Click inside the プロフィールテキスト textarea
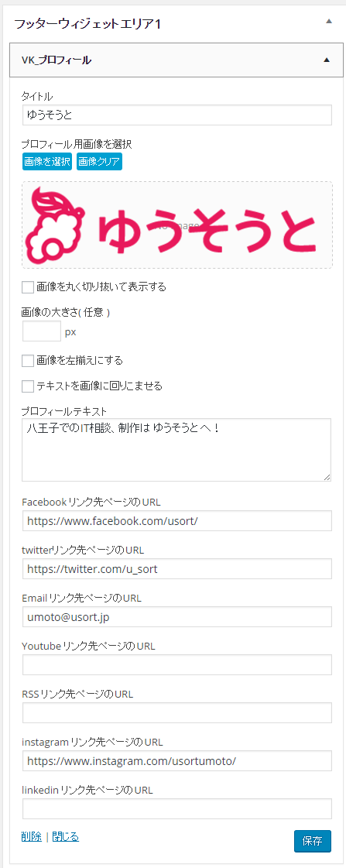346x868 pixels. (x=176, y=450)
